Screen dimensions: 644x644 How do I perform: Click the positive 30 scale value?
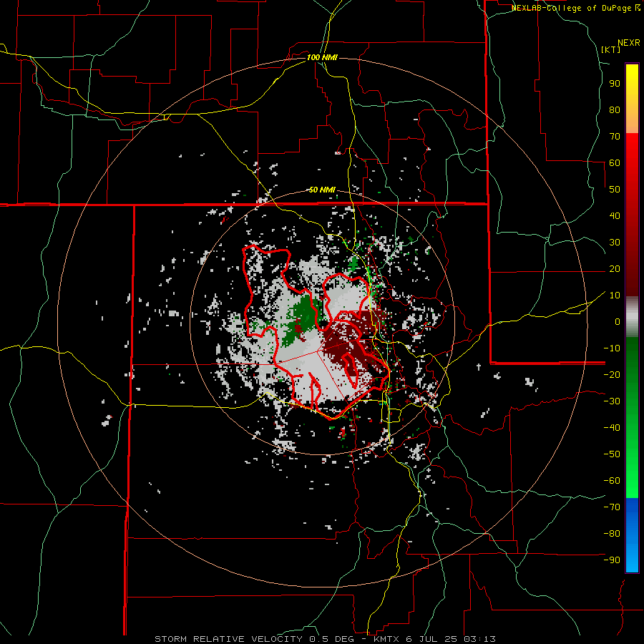click(x=615, y=243)
